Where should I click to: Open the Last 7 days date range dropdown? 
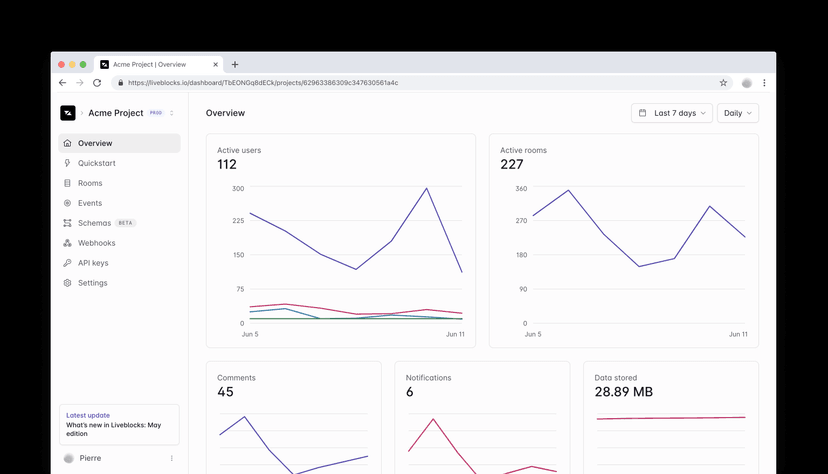pos(672,113)
